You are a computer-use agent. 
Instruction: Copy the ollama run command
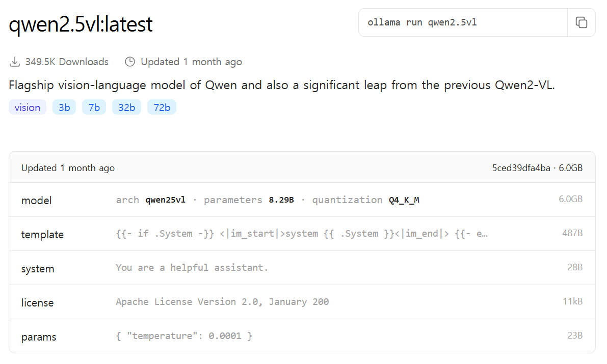click(581, 22)
